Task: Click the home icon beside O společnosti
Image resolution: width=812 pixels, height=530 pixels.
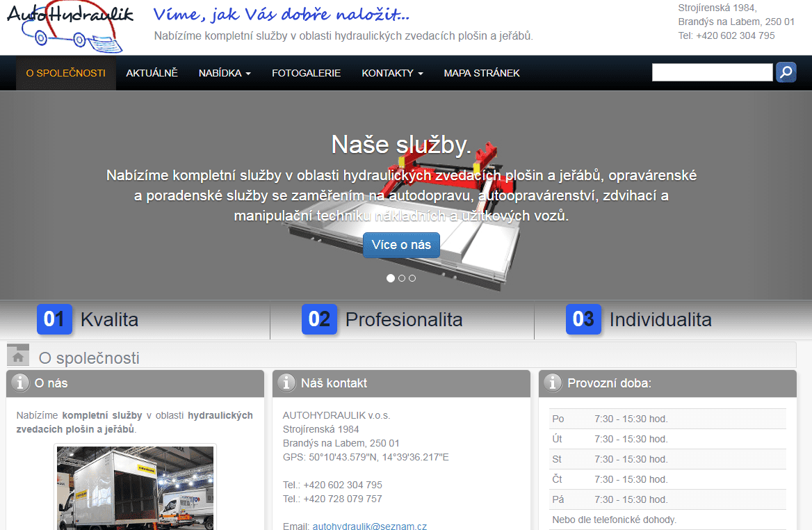Action: click(x=18, y=355)
